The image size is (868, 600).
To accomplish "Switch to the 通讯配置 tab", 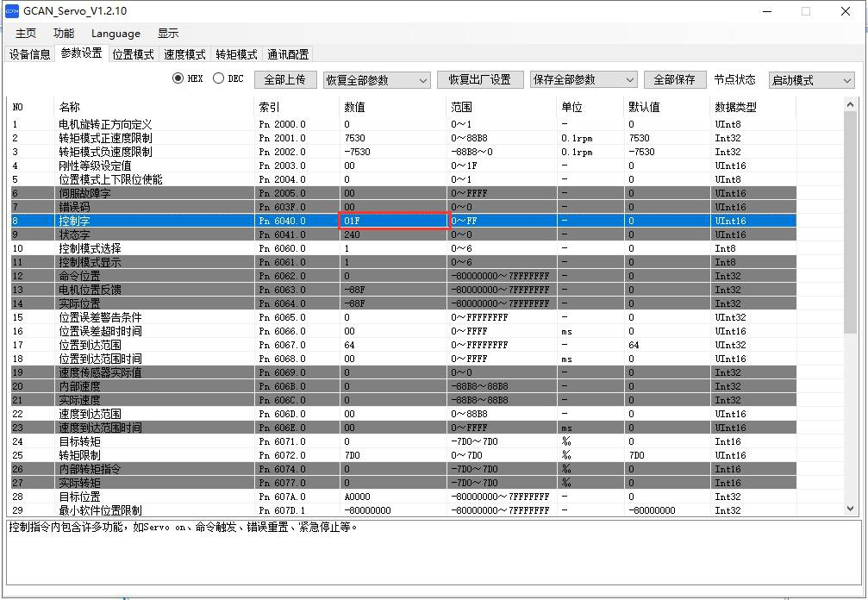I will tap(288, 54).
